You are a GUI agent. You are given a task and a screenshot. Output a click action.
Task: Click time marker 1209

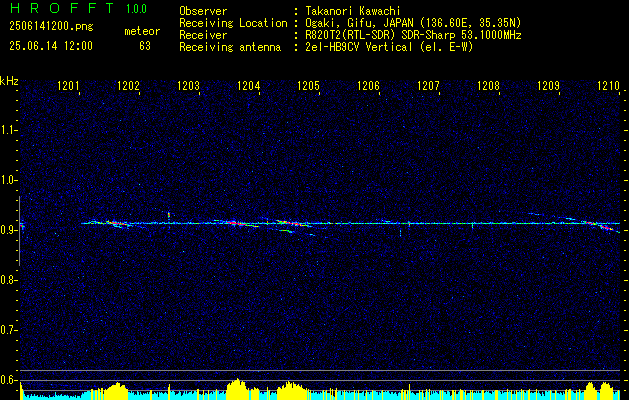point(548,85)
